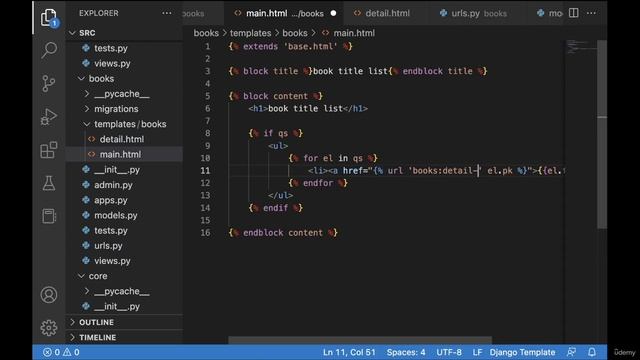Viewport: 640px width, 360px height.
Task: Open the notebook-style icon below Testing
Action: coord(49,216)
